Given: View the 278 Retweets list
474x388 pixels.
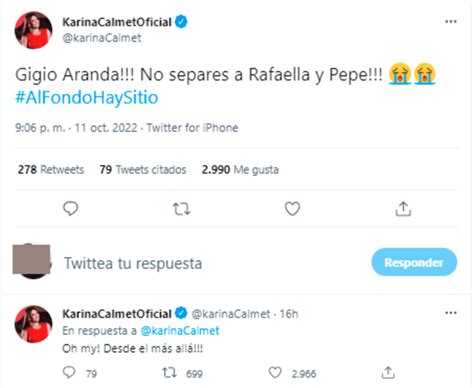Looking at the screenshot, I should coord(51,170).
